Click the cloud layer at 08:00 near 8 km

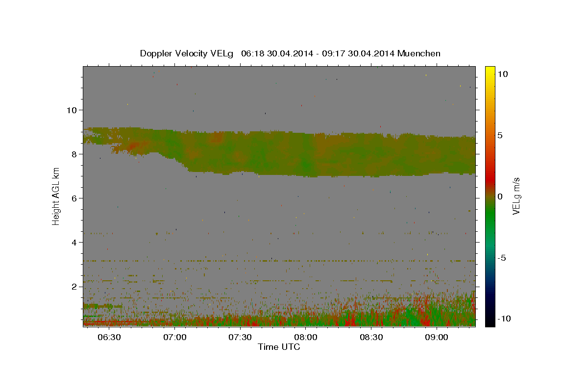(x=305, y=154)
